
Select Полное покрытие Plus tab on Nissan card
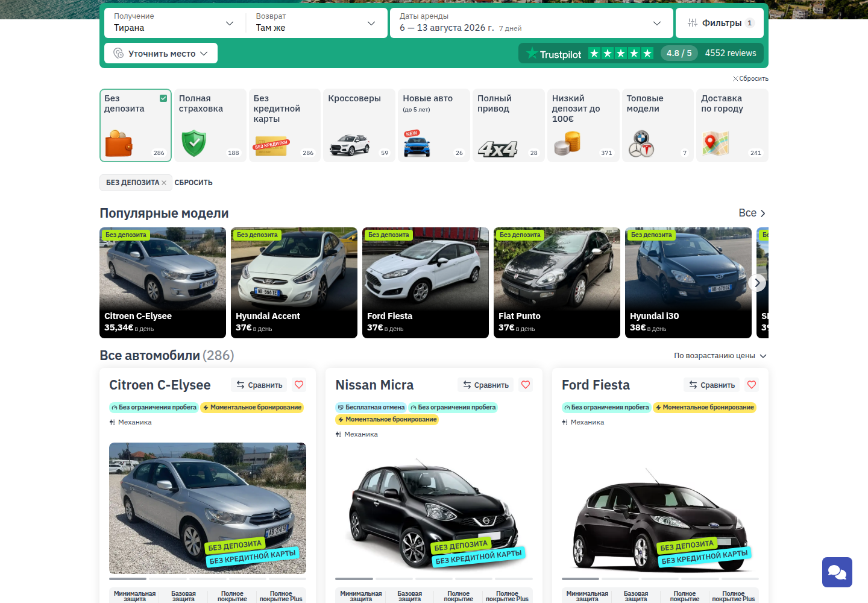coord(507,596)
